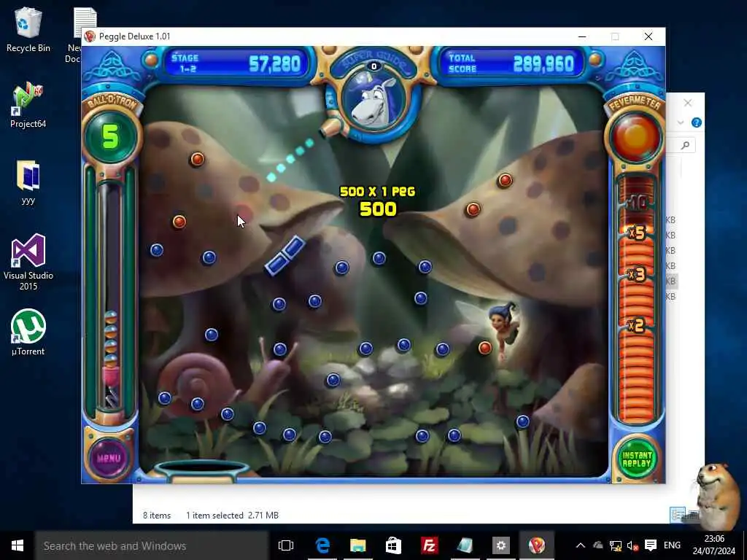747x560 pixels.
Task: Click the unicorn character portrait
Action: pos(376,101)
